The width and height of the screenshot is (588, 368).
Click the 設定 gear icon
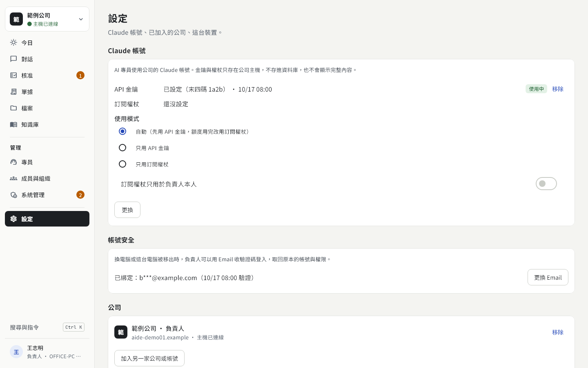tap(13, 219)
